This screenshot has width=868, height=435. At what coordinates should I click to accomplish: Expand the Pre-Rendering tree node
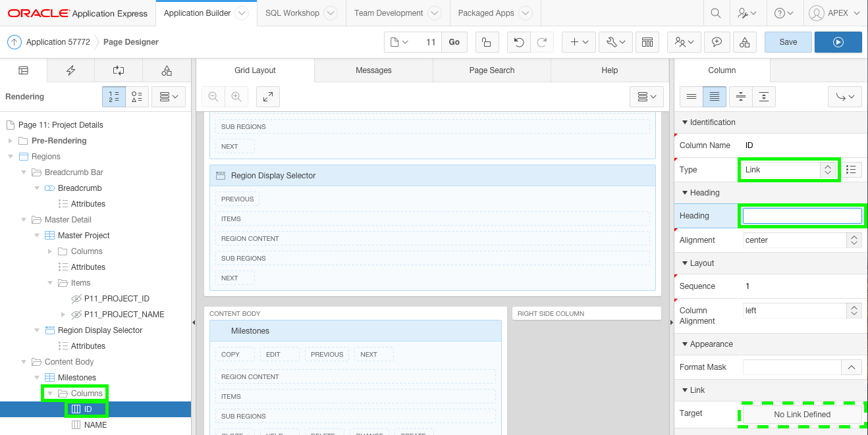click(10, 141)
